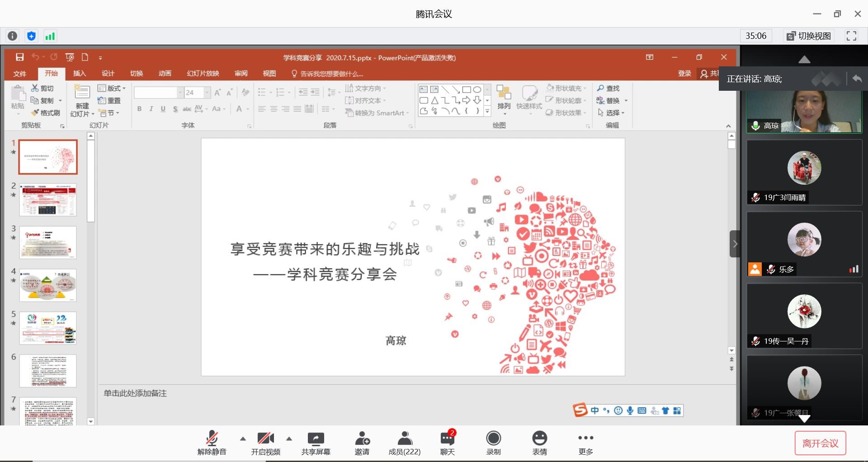Screen dimensions: 868x462
Task: Click the network signal status icon
Action: pos(50,36)
